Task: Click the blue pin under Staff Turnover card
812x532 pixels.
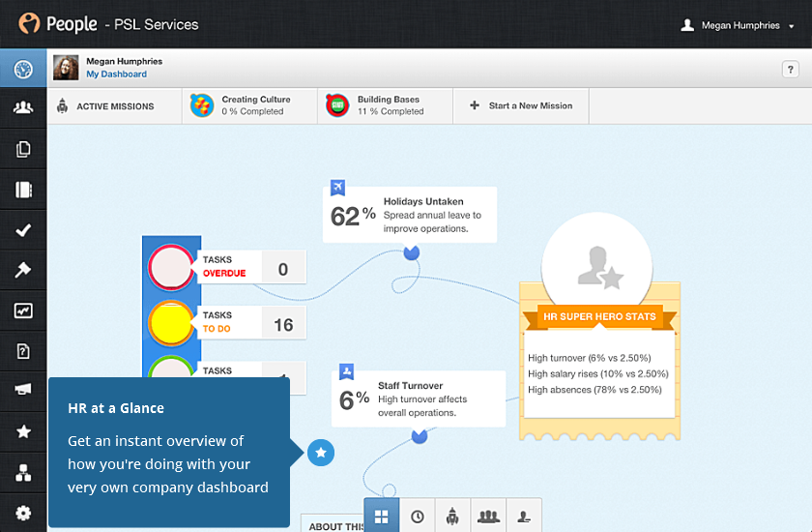Action: click(x=420, y=436)
